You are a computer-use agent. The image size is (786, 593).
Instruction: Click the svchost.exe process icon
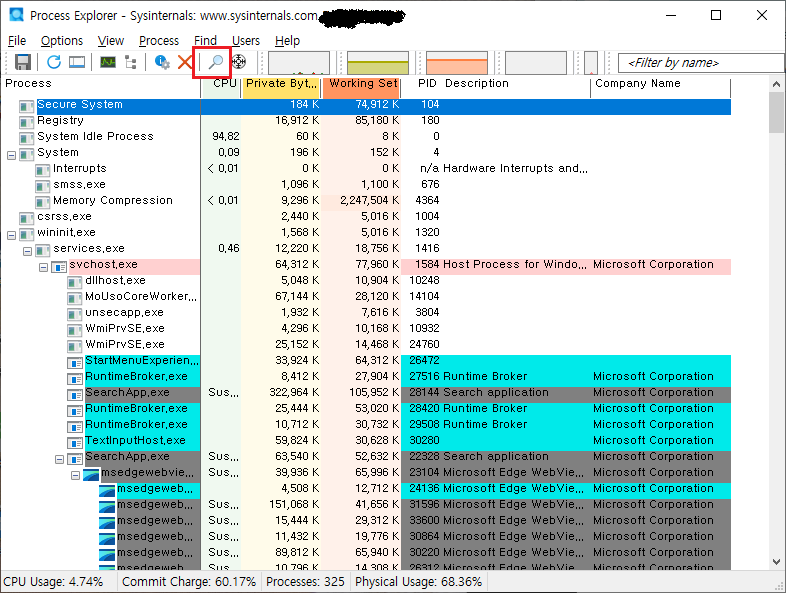tap(60, 267)
